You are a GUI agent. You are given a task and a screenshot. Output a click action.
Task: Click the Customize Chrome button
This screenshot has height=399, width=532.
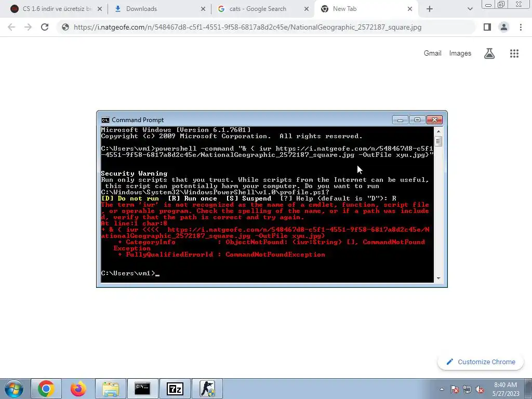pos(481,362)
